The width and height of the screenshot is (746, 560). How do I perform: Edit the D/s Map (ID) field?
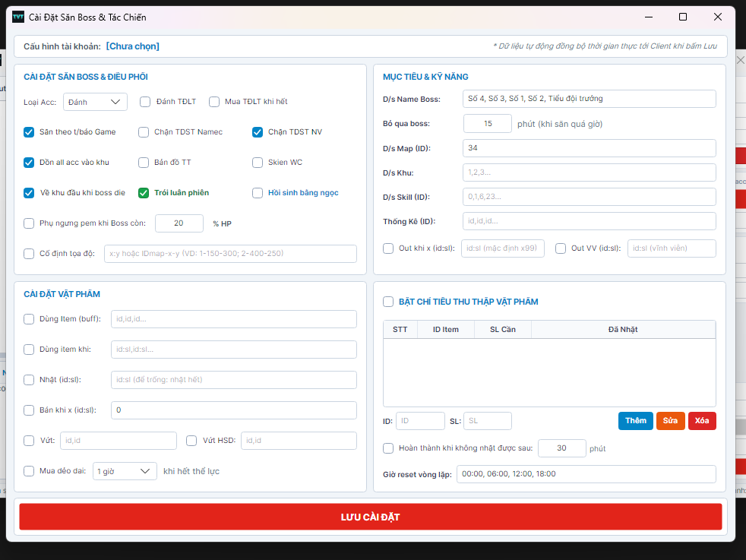point(589,148)
